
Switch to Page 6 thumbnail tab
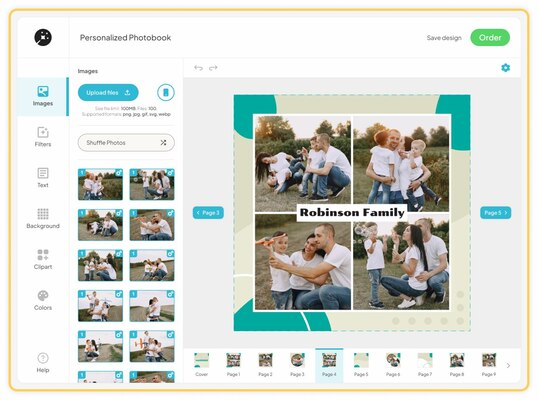pyautogui.click(x=393, y=365)
